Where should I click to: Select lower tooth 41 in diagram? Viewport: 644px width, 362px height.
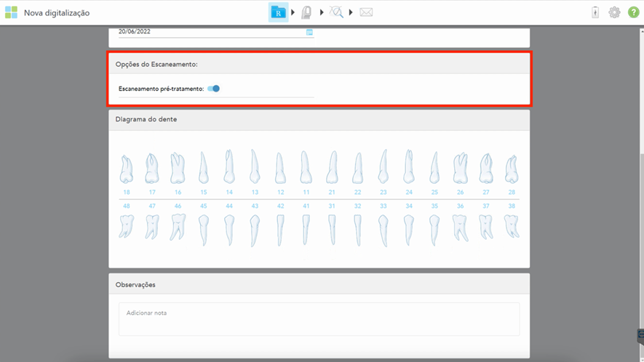[x=306, y=229]
